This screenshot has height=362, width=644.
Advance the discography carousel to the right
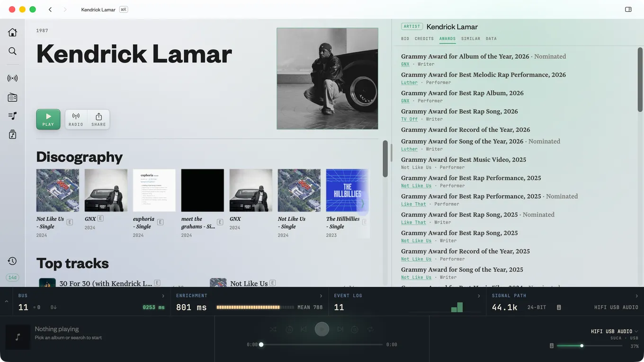(x=362, y=204)
